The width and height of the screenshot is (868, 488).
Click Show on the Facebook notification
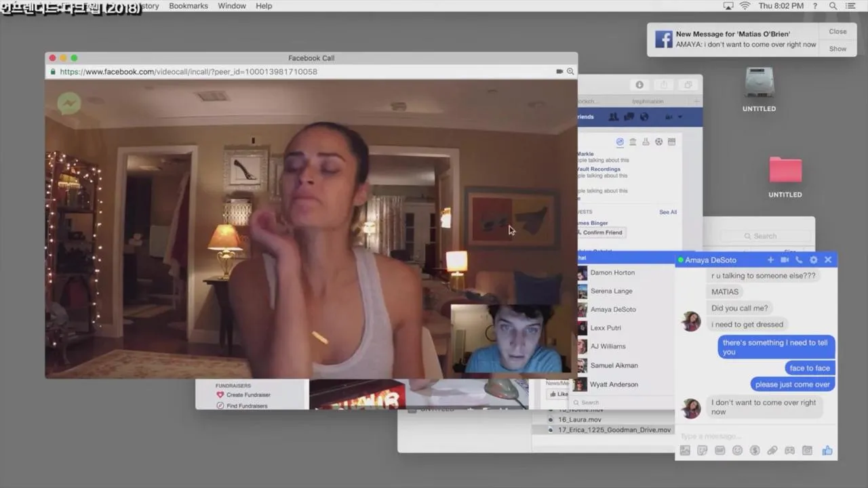click(x=837, y=48)
